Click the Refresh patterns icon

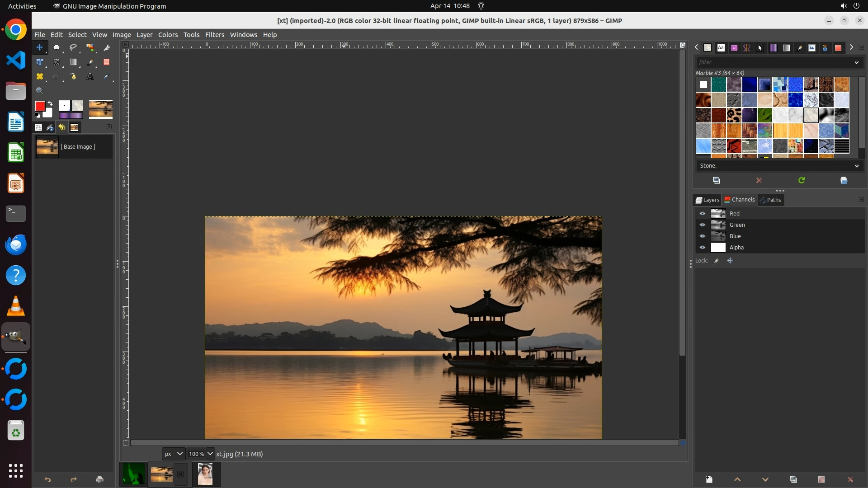pos(802,180)
